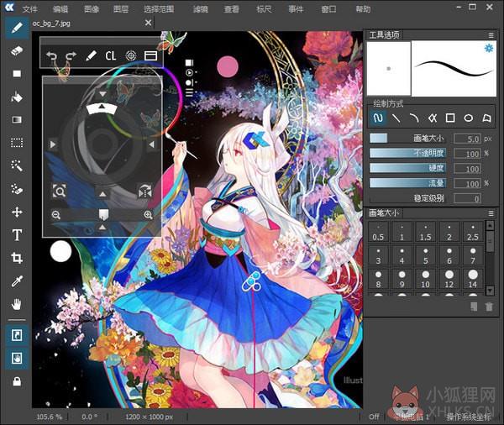
Task: Open 画笔大小 panel menu
Action: [491, 213]
